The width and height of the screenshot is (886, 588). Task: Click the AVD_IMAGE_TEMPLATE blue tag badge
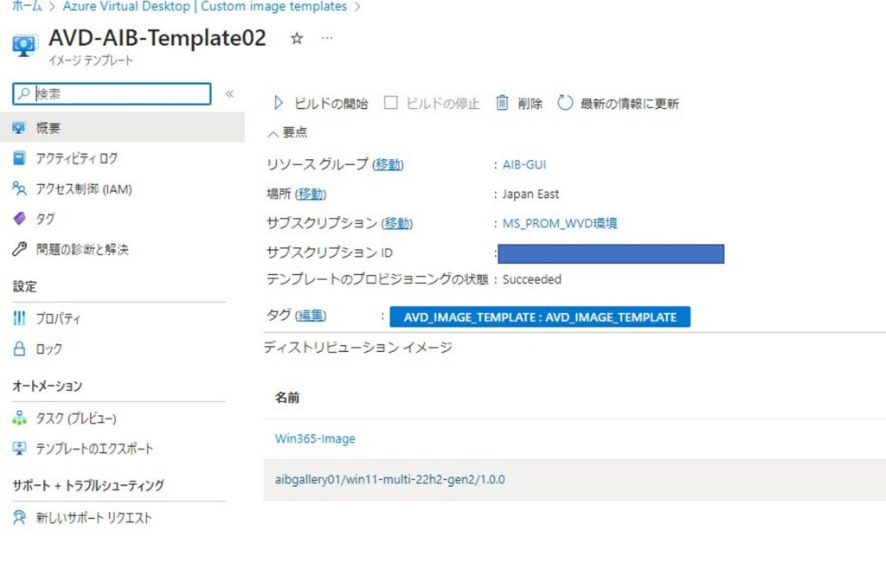[x=540, y=317]
